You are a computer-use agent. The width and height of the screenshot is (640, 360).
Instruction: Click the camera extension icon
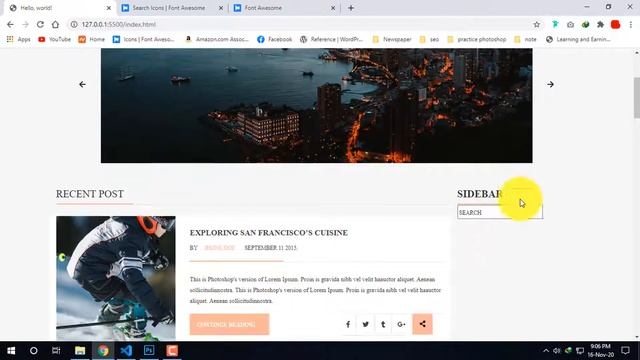pos(570,24)
